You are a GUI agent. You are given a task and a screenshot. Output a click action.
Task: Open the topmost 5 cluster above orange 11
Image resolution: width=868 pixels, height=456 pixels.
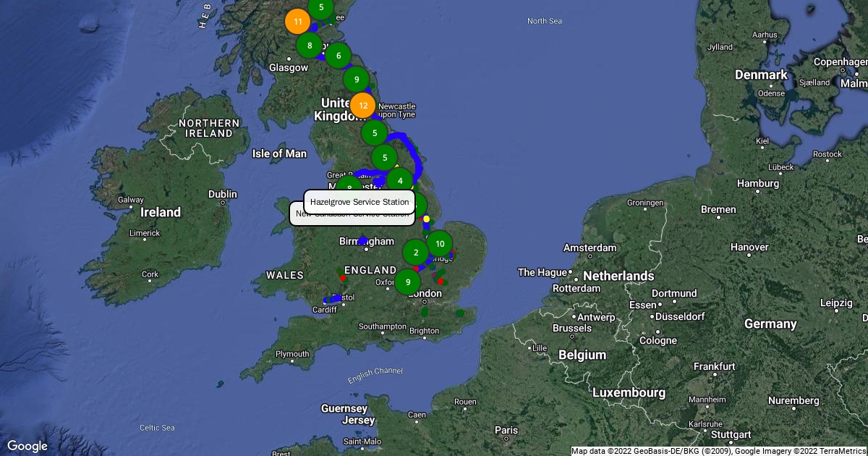(320, 7)
